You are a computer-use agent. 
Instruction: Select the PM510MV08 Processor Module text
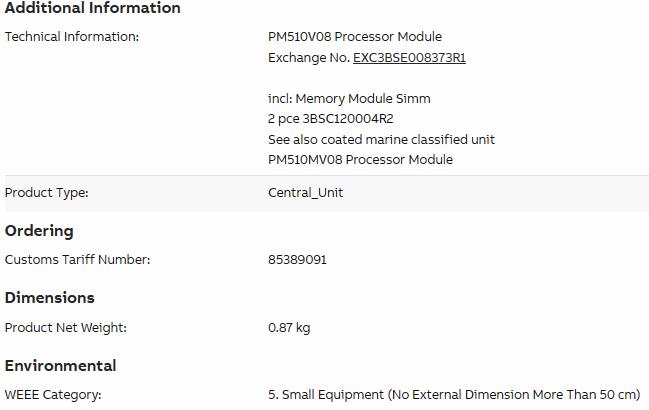[x=361, y=160]
